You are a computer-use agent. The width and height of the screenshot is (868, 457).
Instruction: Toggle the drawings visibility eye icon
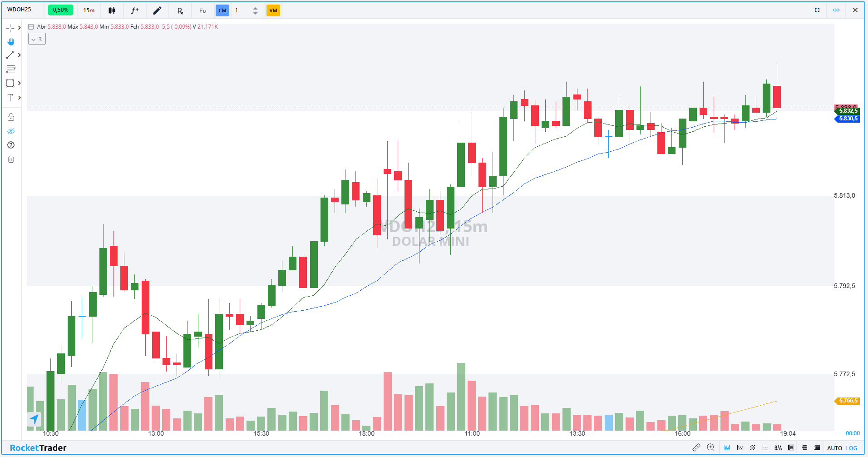click(11, 131)
